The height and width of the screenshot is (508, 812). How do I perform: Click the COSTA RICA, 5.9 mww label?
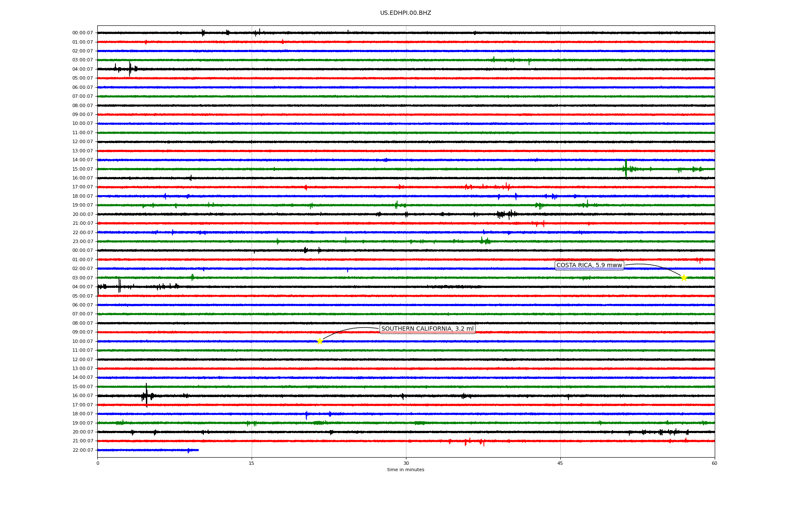[589, 265]
